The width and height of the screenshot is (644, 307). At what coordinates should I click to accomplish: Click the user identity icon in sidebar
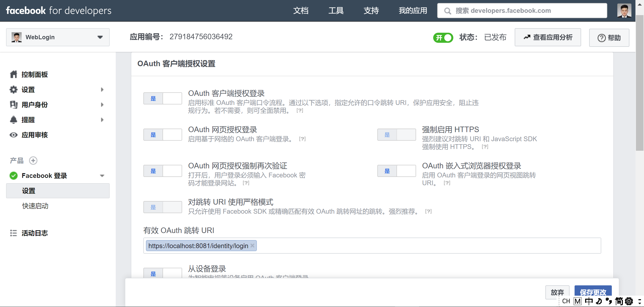14,105
